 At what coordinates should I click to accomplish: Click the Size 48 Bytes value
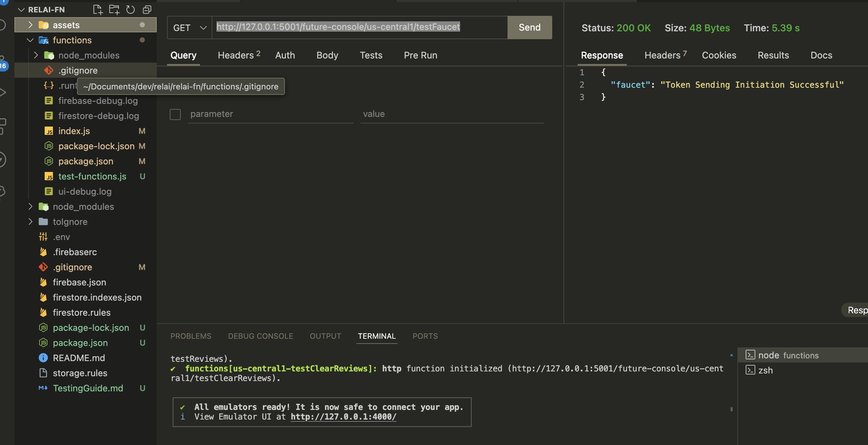[710, 28]
